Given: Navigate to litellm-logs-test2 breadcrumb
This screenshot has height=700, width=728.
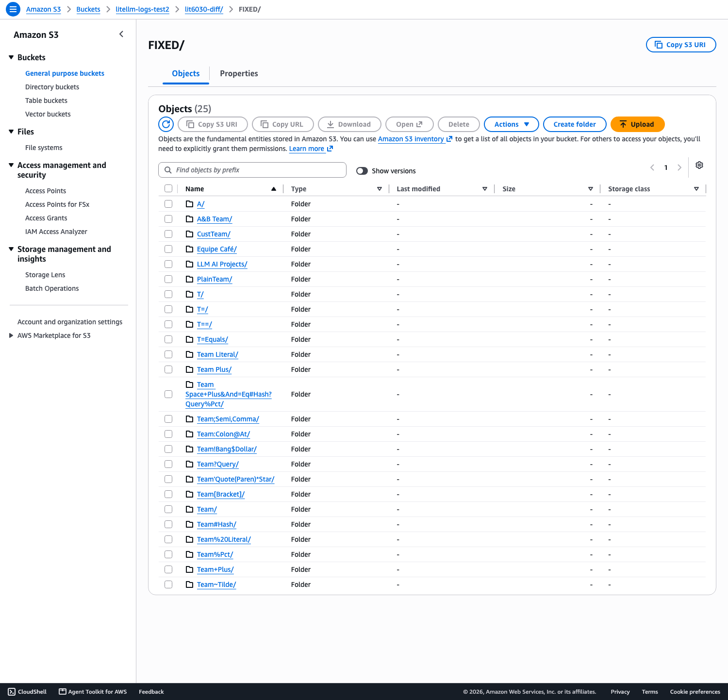Looking at the screenshot, I should coord(142,9).
